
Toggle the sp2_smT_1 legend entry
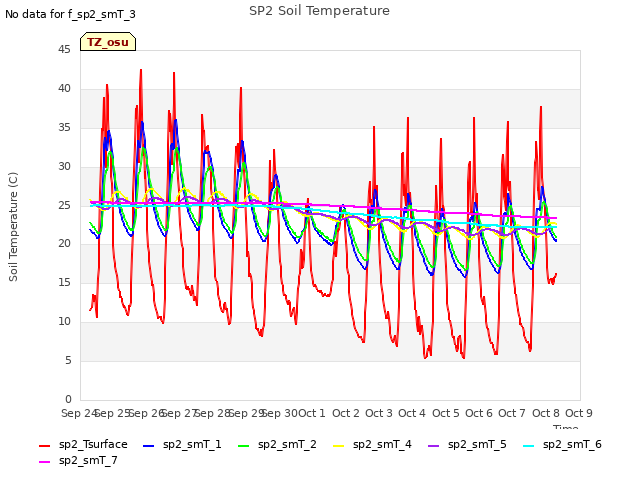point(182,444)
